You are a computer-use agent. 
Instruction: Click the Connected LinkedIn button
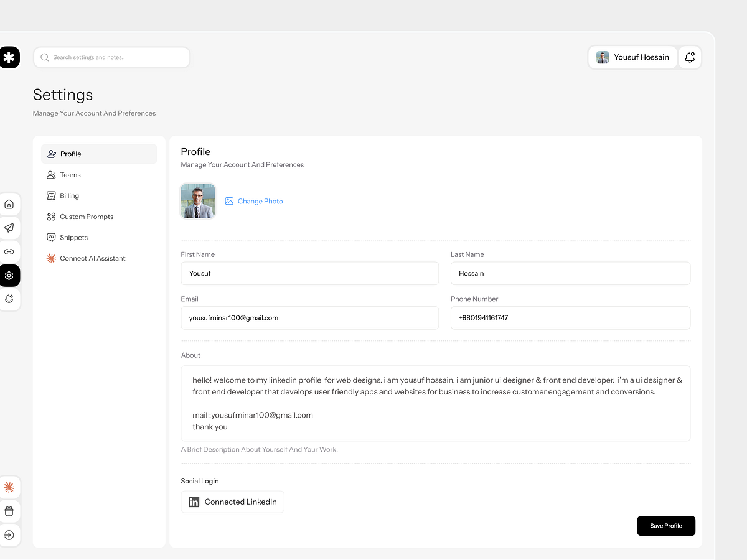[233, 502]
